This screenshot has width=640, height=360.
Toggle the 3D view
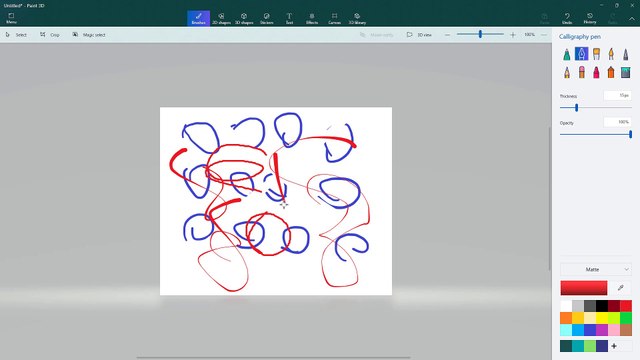tap(420, 35)
